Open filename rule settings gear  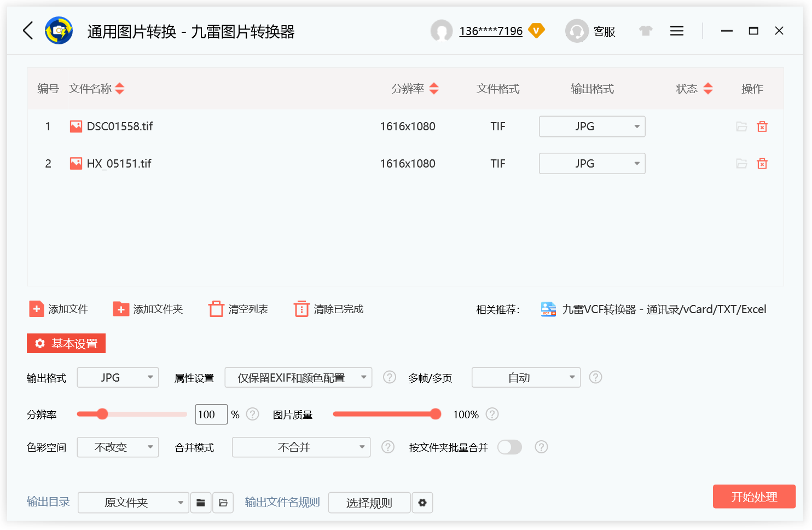coord(422,503)
